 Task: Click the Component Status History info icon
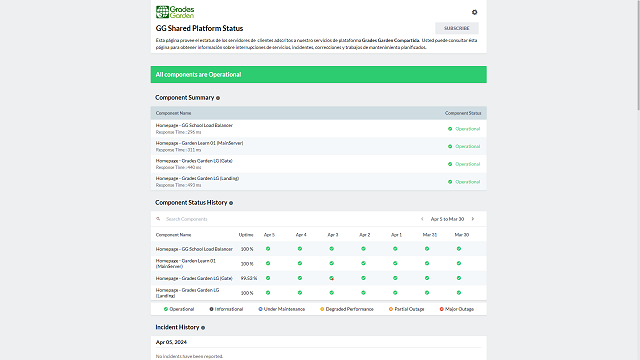[231, 203]
